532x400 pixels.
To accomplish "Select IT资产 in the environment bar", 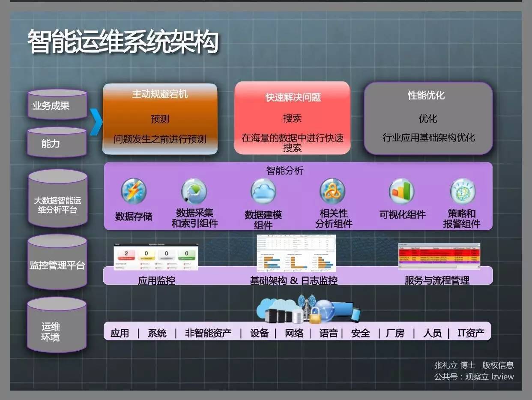I will 471,333.
